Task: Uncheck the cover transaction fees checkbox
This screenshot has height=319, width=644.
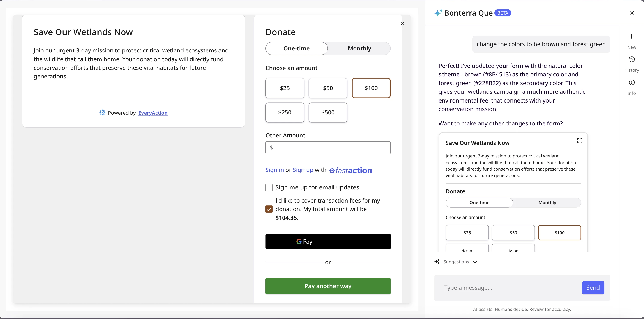Action: pyautogui.click(x=269, y=209)
